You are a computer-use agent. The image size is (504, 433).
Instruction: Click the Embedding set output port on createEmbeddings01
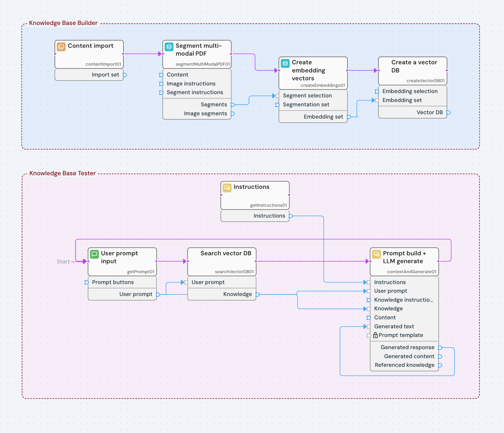point(349,117)
